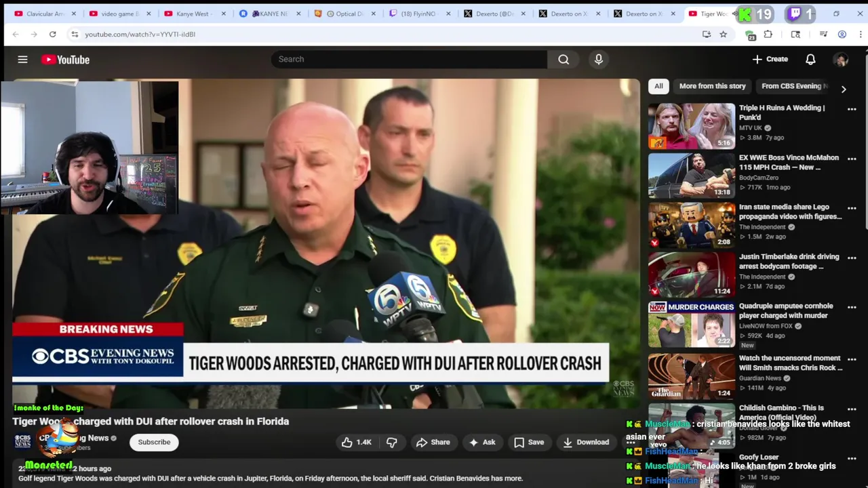The width and height of the screenshot is (868, 488).
Task: Open options for Goofy Loser video
Action: [852, 459]
